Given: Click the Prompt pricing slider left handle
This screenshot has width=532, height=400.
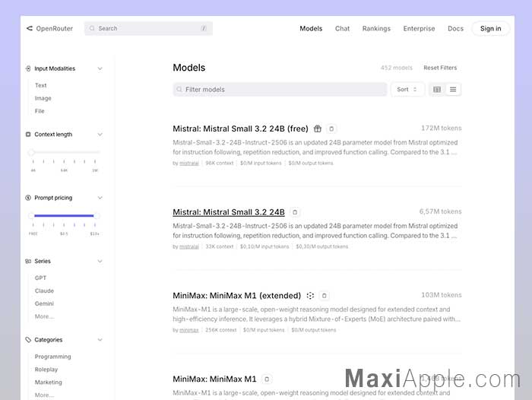Looking at the screenshot, I should click(x=31, y=216).
